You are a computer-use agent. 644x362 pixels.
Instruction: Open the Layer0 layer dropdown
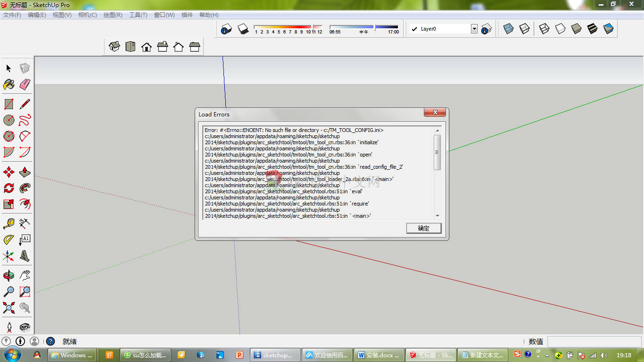pyautogui.click(x=474, y=29)
